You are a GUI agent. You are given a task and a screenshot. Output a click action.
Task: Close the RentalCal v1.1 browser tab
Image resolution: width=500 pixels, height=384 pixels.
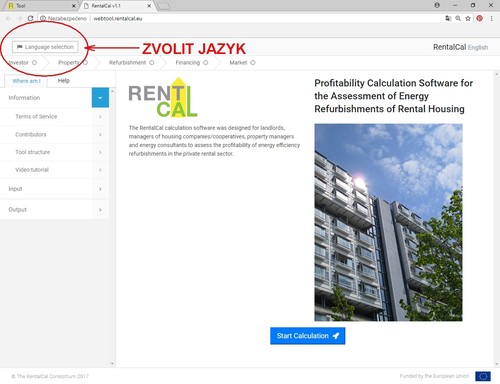pyautogui.click(x=149, y=6)
